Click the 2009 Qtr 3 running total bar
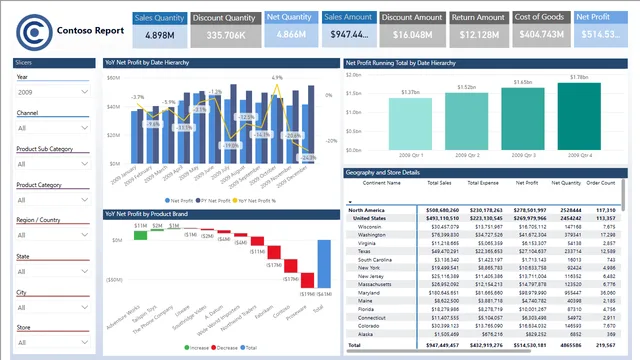Image resolution: width=640 pixels, height=360 pixels. coord(523,119)
